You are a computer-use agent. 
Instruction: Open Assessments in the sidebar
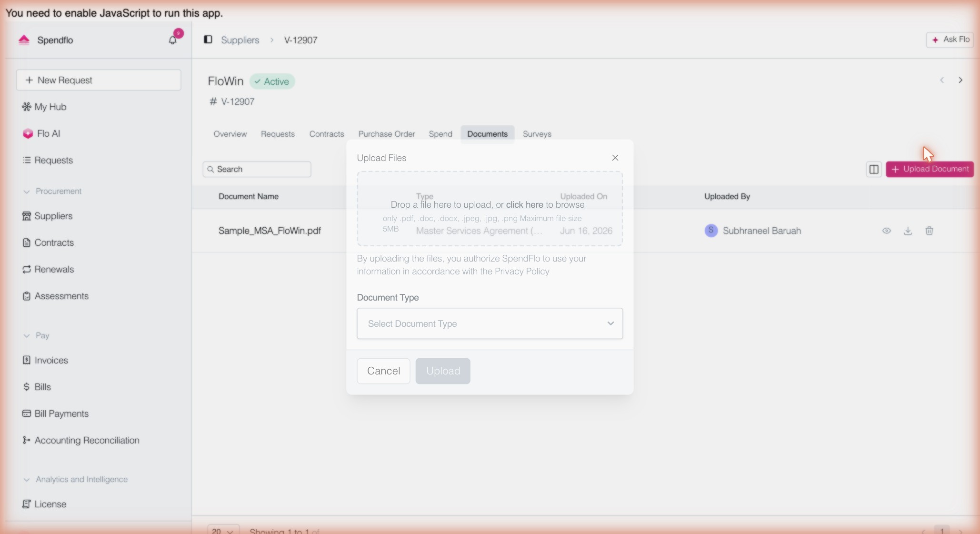click(x=55, y=296)
